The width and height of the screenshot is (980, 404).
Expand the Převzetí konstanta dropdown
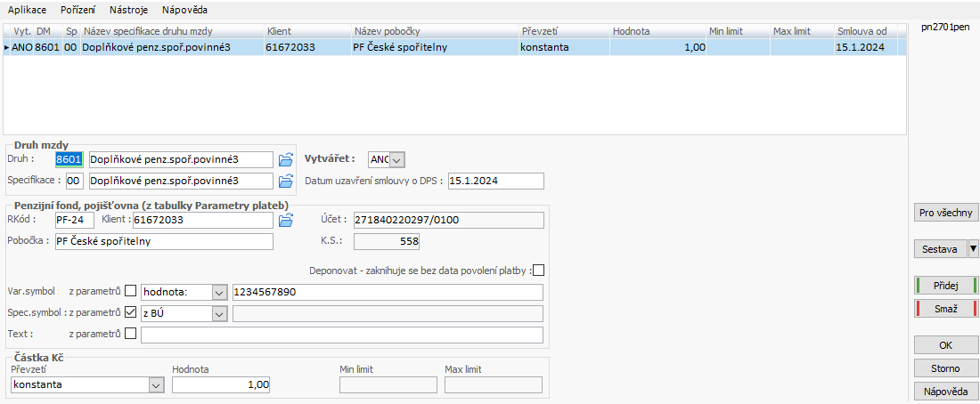(156, 384)
